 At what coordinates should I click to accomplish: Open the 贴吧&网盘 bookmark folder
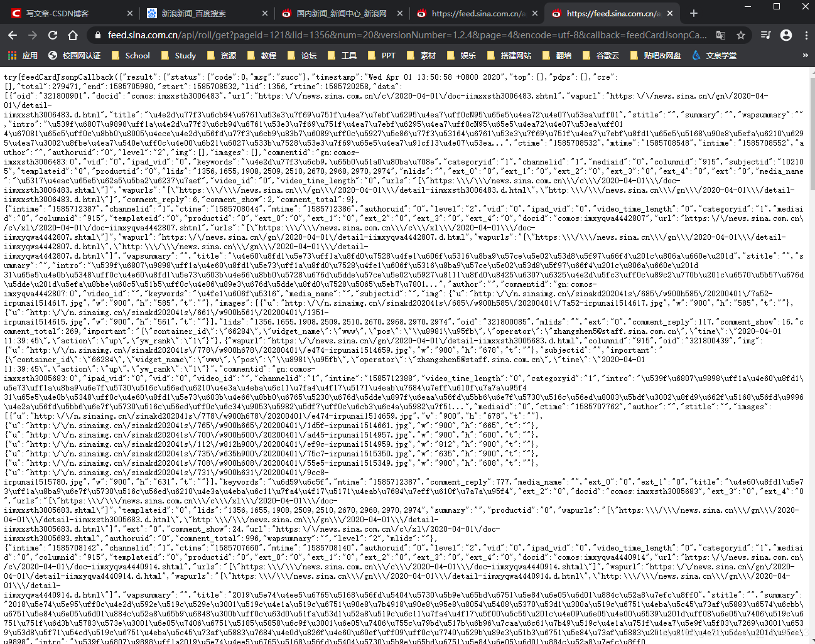point(656,55)
